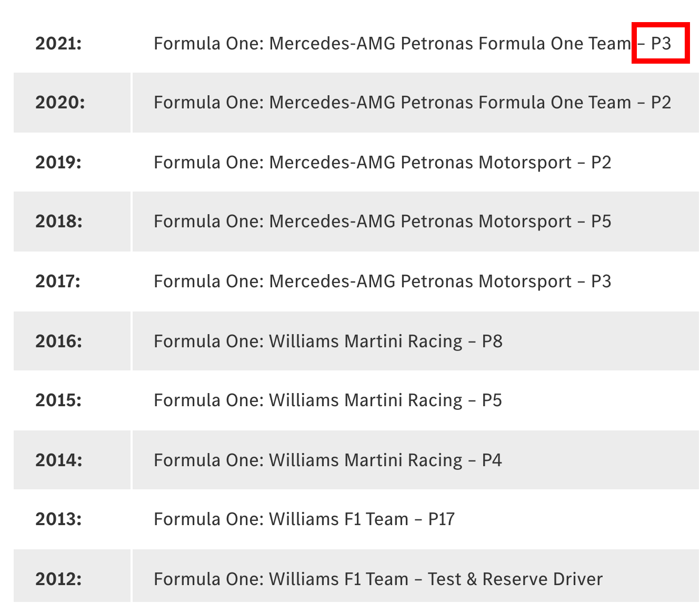Click the 2021 Mercedes-AMG Petronas team entry

pyautogui.click(x=392, y=43)
